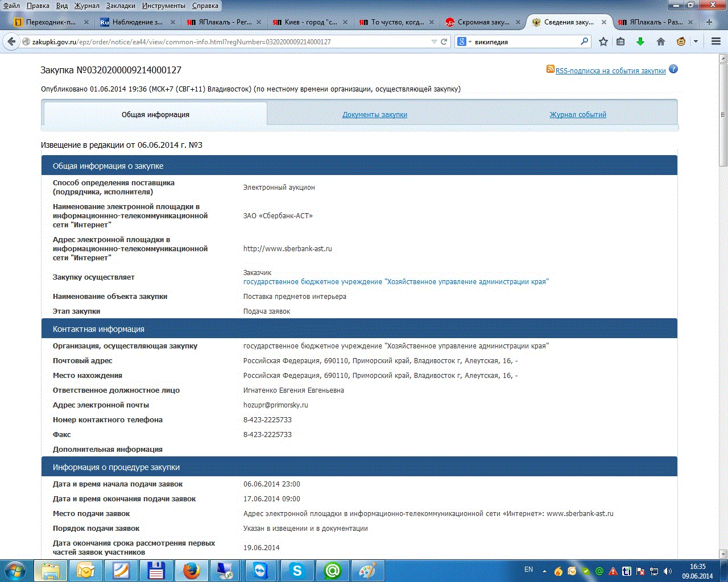The height and width of the screenshot is (582, 728).
Task: Expand the URL history dropdown arrow
Action: click(434, 41)
